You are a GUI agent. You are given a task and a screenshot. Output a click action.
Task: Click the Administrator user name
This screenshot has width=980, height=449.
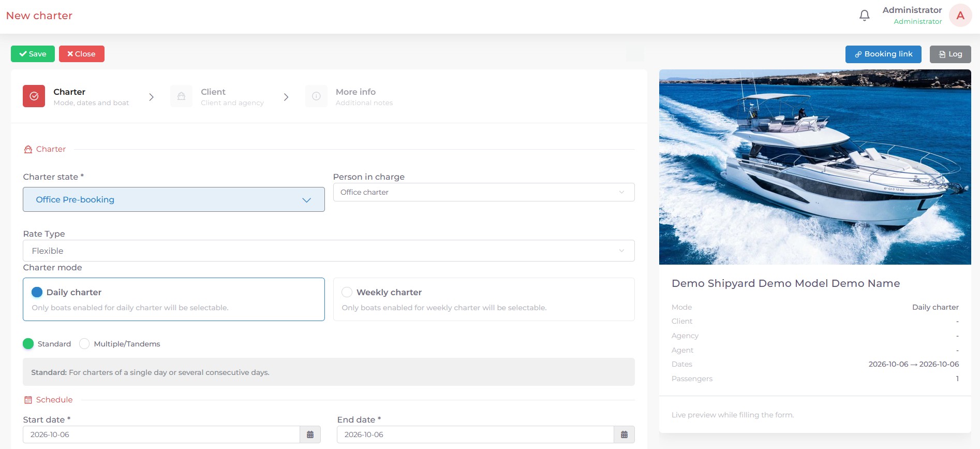[912, 10]
